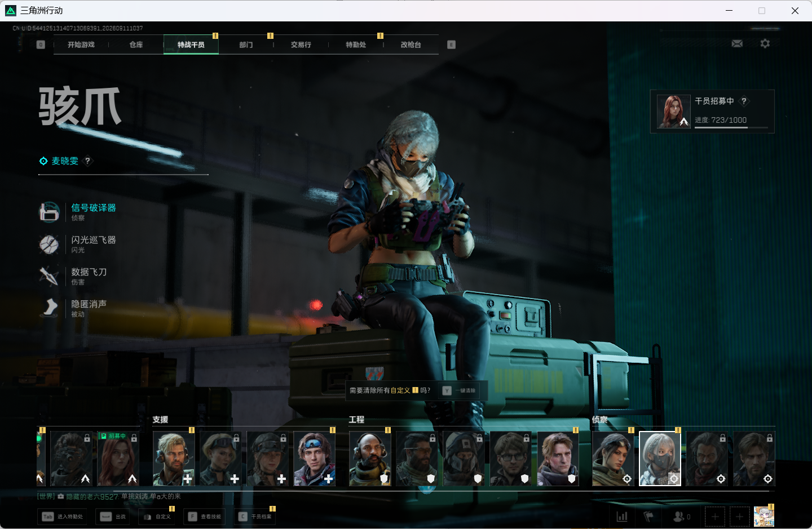Select the locked hooded masked engineer operator
The height and width of the screenshot is (529, 812).
coord(464,459)
